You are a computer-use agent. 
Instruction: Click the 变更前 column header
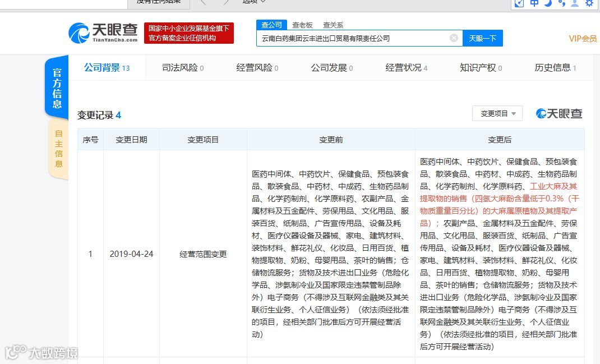(331, 140)
